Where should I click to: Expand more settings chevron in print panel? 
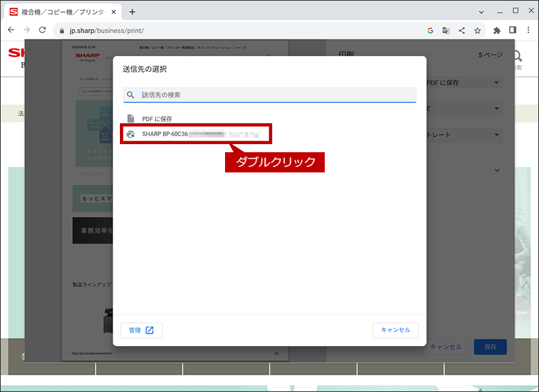(497, 170)
